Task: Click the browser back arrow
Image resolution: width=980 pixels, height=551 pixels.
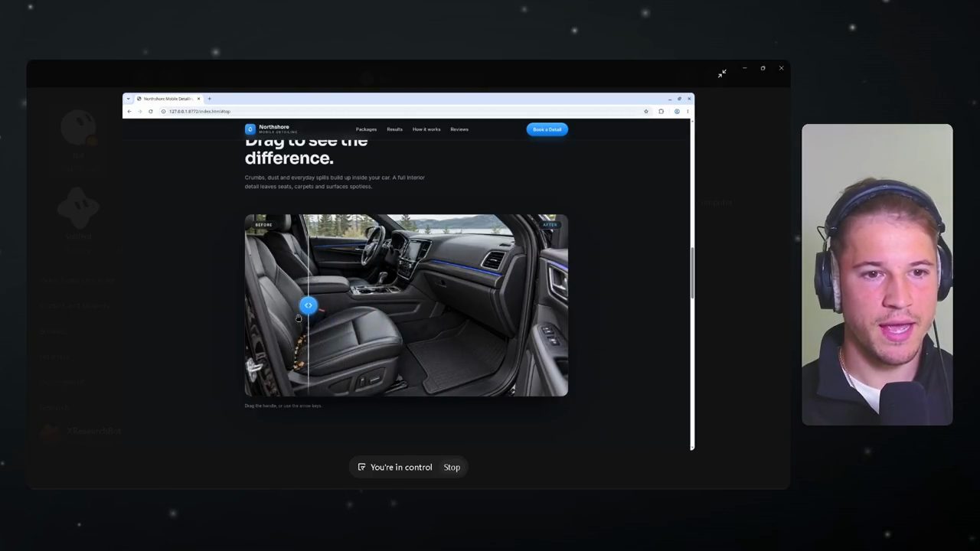Action: (129, 112)
